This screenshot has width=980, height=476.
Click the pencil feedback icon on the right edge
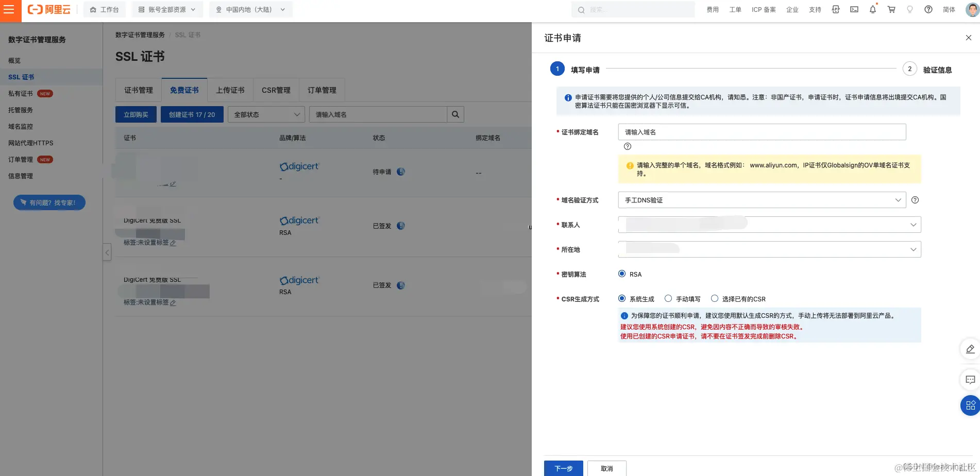click(x=970, y=349)
